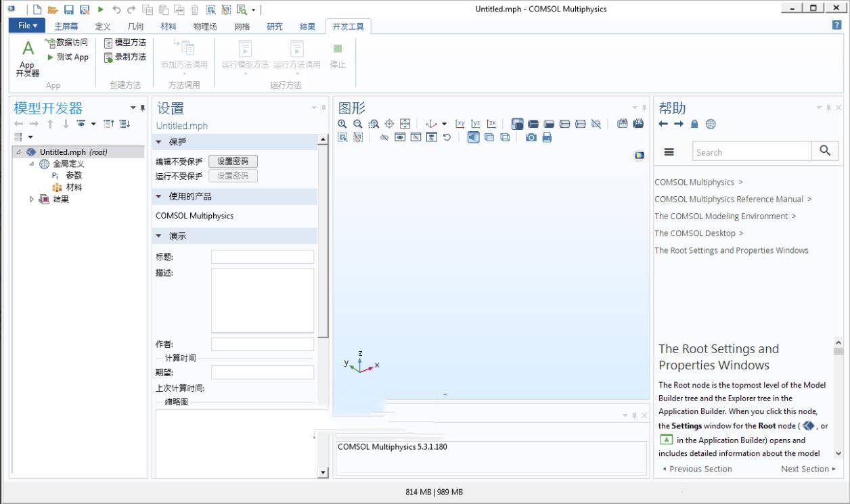Screen dimensions: 850x504
Task: Save the file from quick access toolbar
Action: [x=68, y=9]
